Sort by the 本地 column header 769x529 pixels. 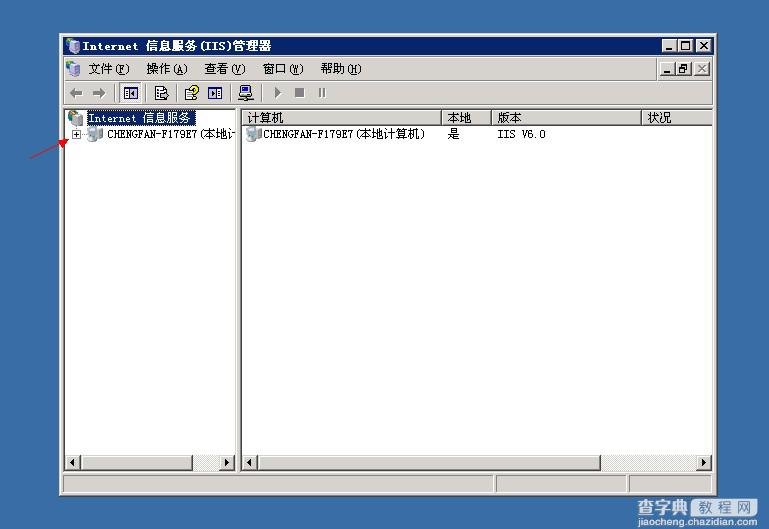466,118
